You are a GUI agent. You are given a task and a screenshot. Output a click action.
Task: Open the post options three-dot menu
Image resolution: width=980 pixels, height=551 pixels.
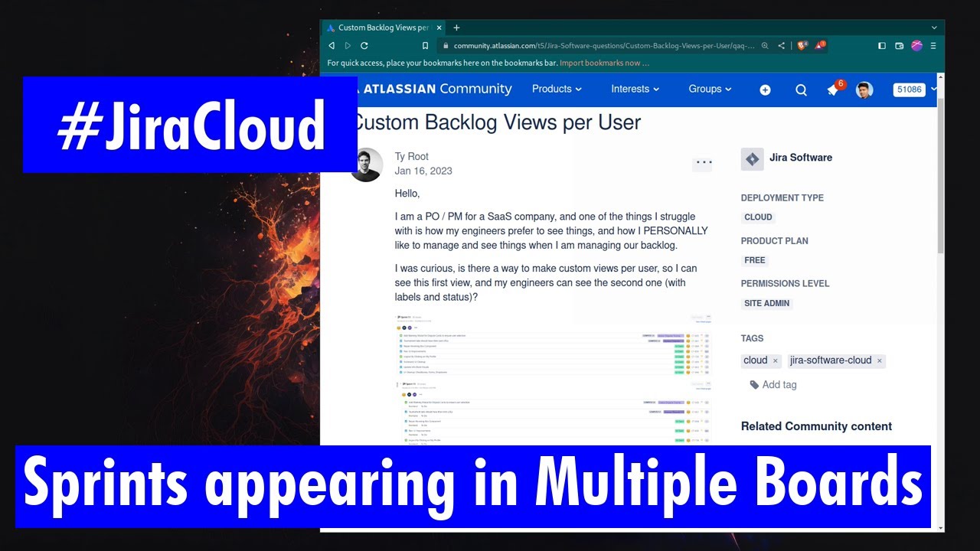[x=703, y=163]
